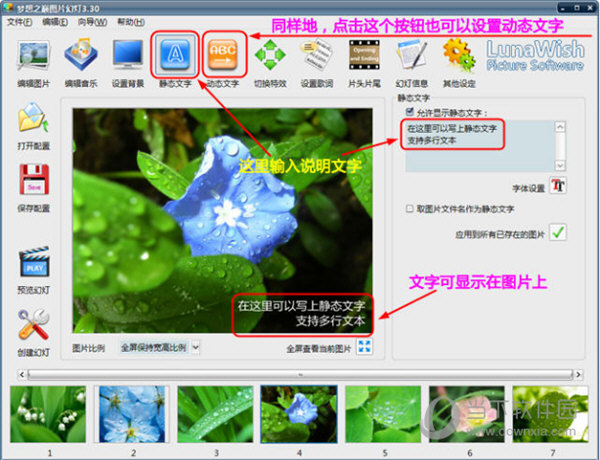This screenshot has height=460, width=600.
Task: Click the thumbnail strip left scroll arrow
Action: (22, 374)
